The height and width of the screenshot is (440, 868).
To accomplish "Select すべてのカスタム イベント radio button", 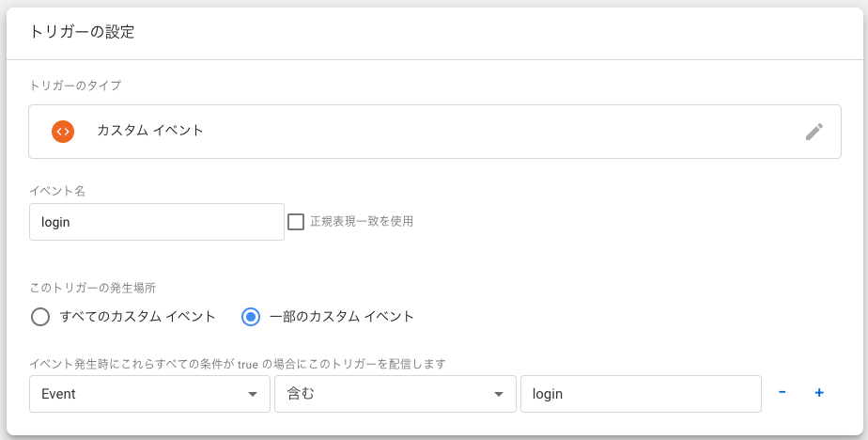I will pyautogui.click(x=40, y=318).
